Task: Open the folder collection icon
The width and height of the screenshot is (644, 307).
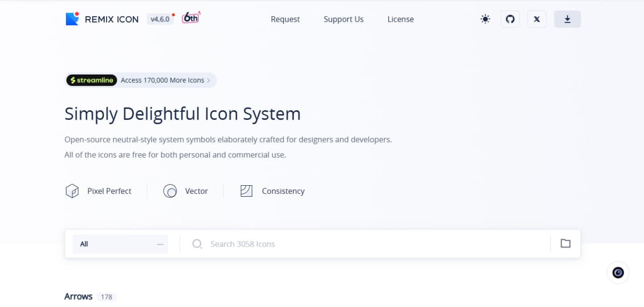Action: [x=566, y=244]
